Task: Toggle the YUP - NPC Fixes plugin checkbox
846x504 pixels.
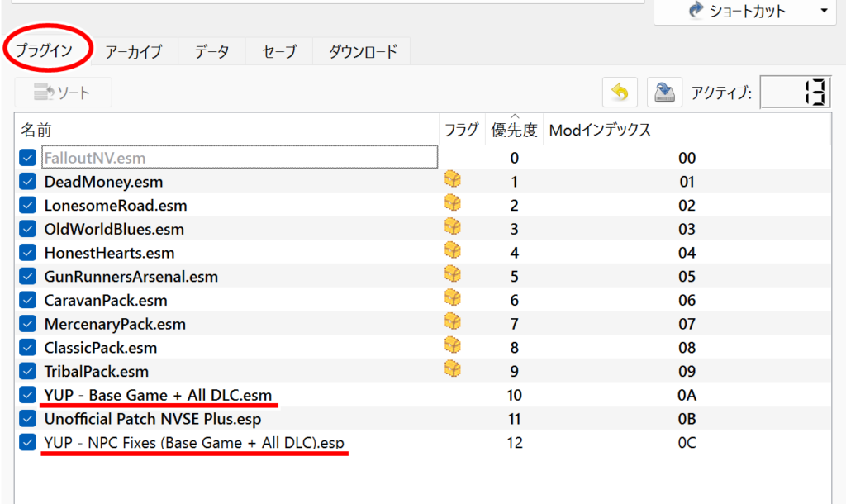Action: coord(28,442)
